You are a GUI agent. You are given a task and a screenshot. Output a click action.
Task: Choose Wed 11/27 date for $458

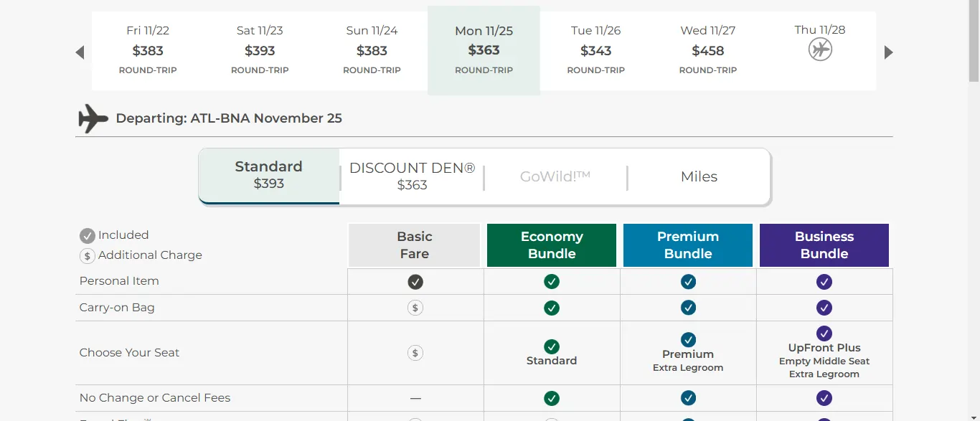coord(708,50)
